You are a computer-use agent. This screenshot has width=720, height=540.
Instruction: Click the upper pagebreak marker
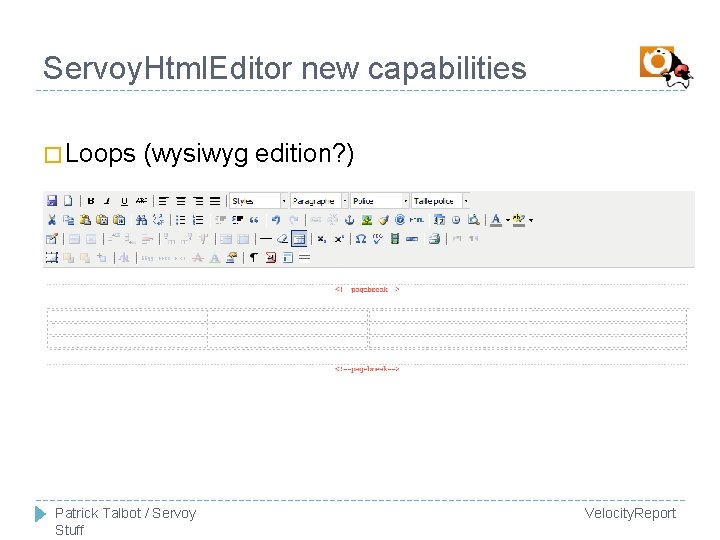click(x=367, y=290)
